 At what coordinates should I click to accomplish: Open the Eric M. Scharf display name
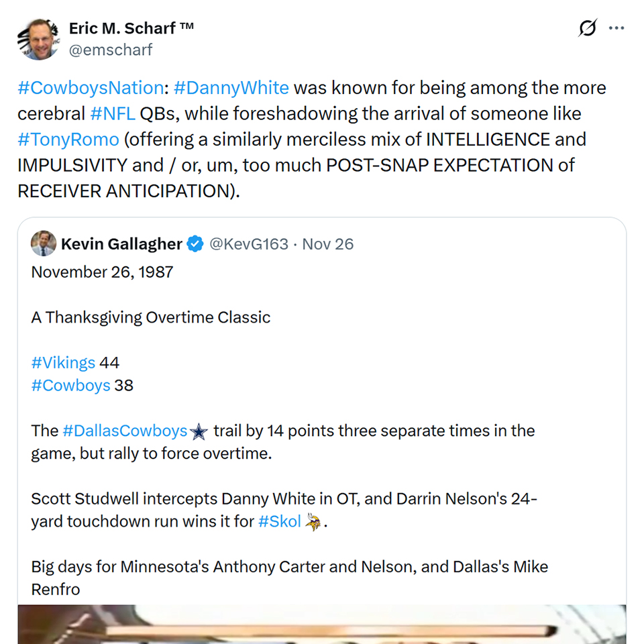pos(131,29)
